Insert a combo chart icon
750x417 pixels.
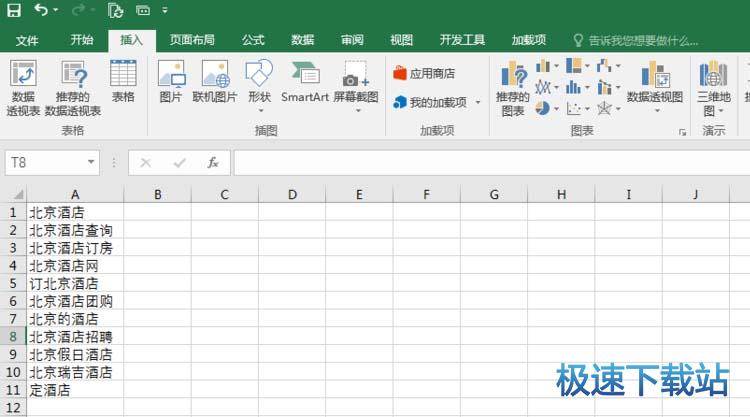point(604,87)
